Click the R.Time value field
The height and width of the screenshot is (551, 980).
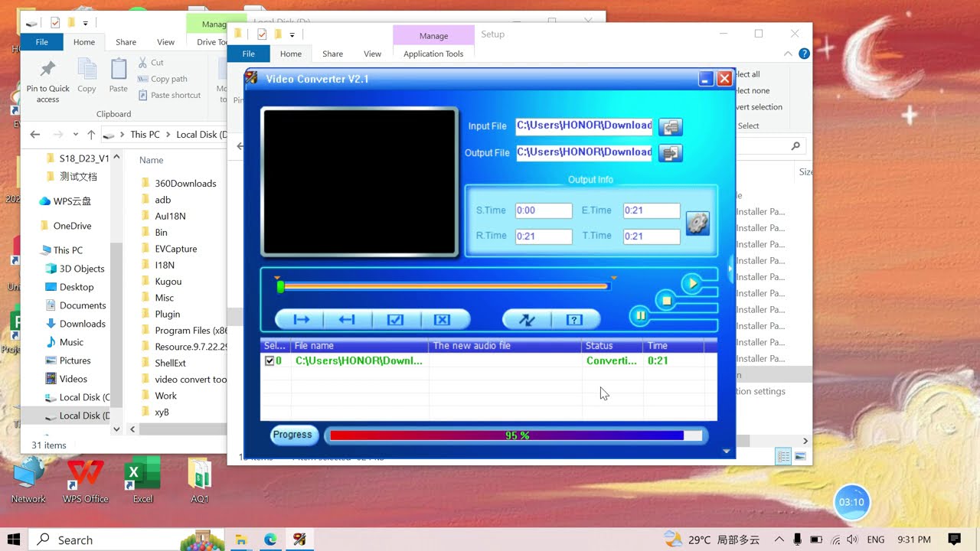coord(544,236)
